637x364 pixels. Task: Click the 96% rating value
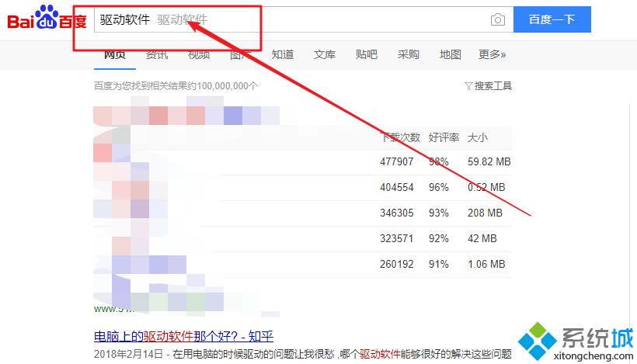439,187
